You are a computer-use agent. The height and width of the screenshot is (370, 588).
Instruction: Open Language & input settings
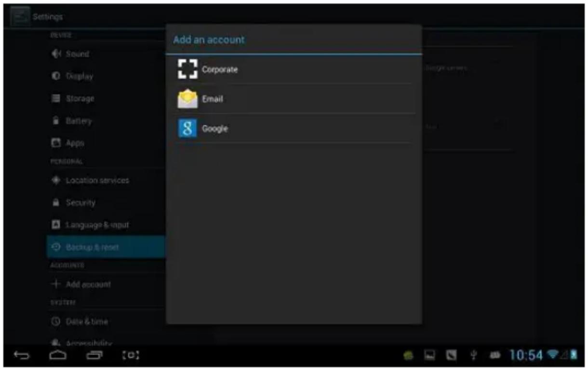tap(106, 225)
